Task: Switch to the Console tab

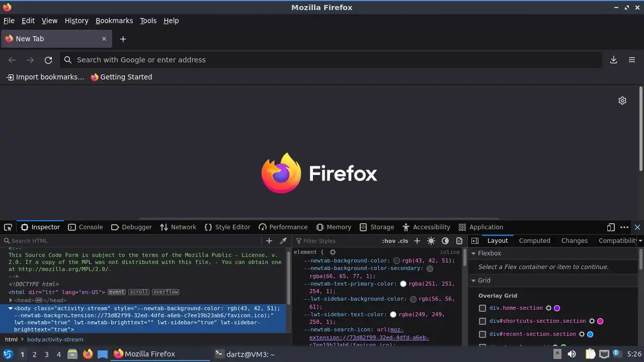Action: (x=85, y=227)
